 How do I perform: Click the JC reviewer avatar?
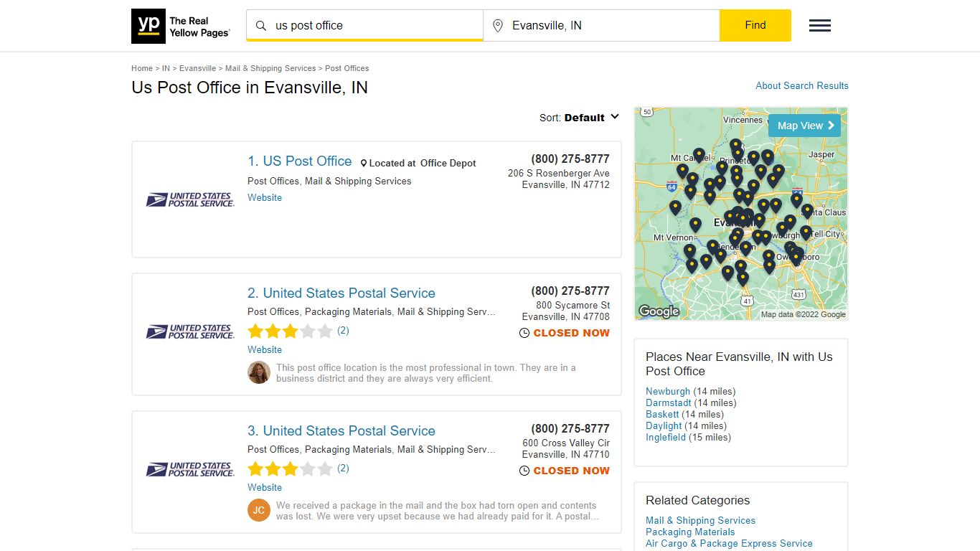pos(259,510)
